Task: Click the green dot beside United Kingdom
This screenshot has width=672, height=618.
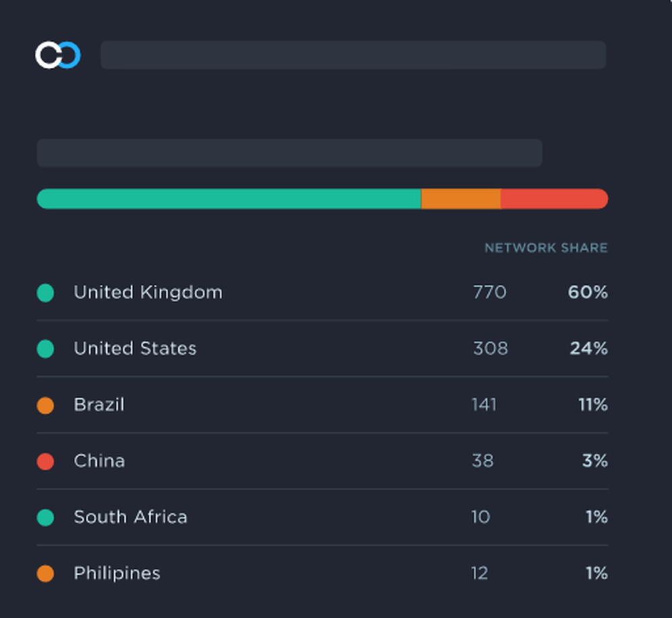Action: point(46,293)
